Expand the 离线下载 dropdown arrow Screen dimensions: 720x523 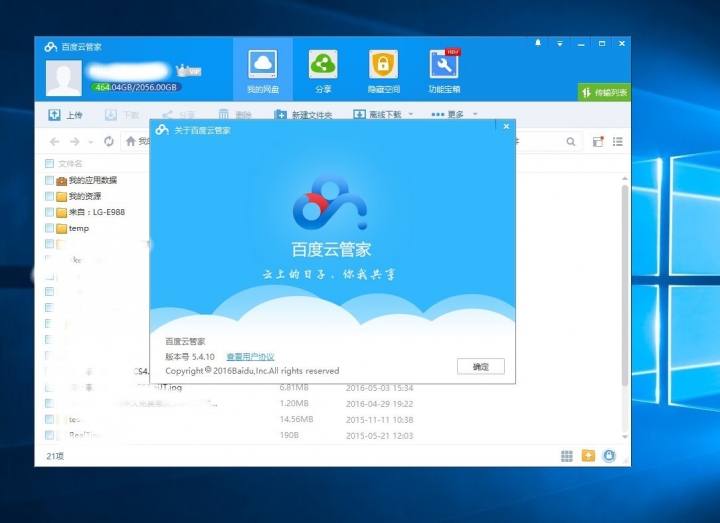411,114
